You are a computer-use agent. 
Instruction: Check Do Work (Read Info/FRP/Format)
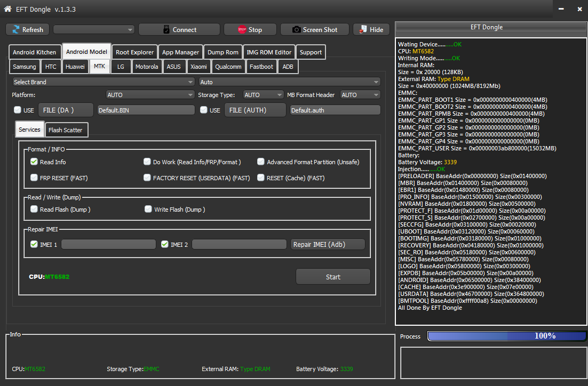147,162
